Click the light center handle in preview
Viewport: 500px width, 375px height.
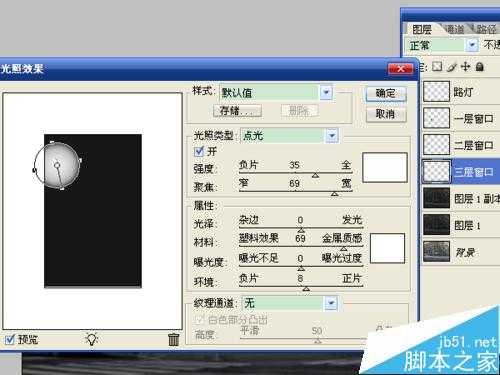coord(57,165)
